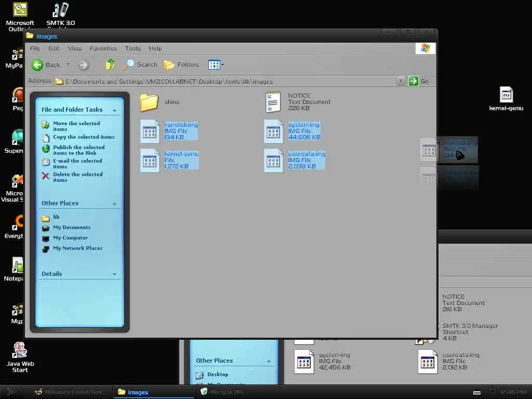Open the Views icon menu
532x399 pixels.
[216, 64]
